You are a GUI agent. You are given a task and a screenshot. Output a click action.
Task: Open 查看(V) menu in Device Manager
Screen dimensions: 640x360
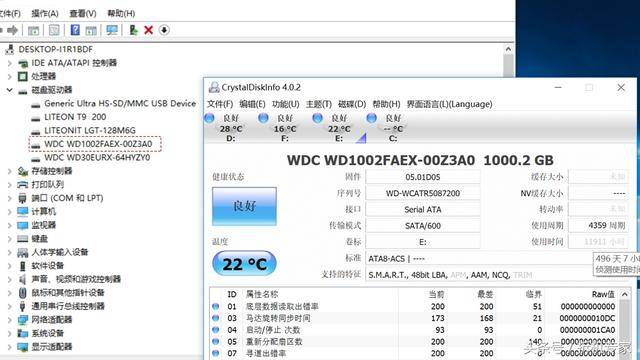(x=83, y=13)
